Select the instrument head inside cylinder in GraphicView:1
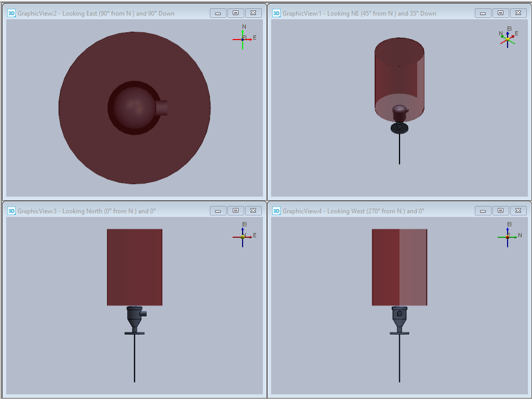The width and height of the screenshot is (532, 399). point(400,113)
